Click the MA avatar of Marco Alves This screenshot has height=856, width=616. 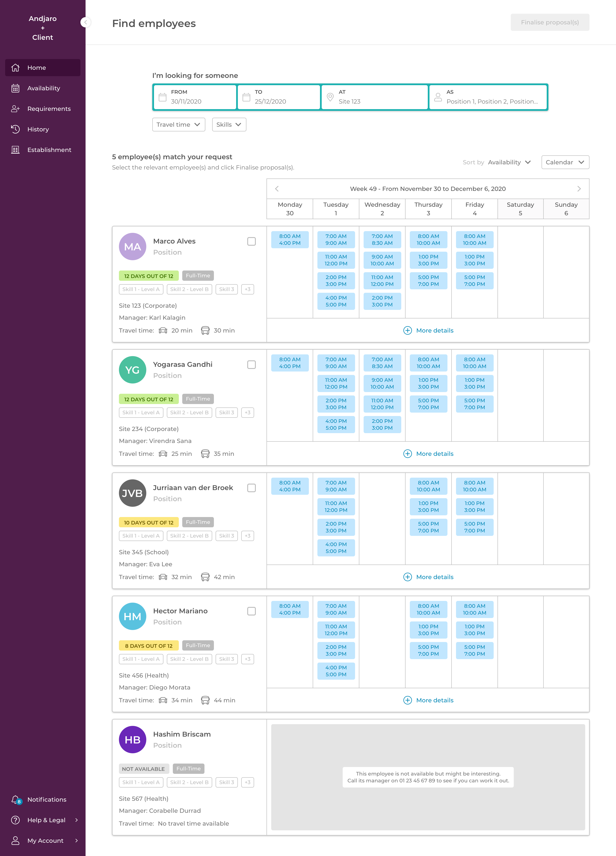132,247
